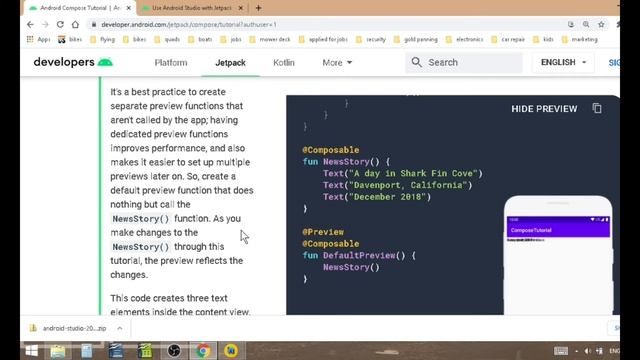The height and width of the screenshot is (360, 640).
Task: Open the mower deck bookmarks folder
Action: 270,39
